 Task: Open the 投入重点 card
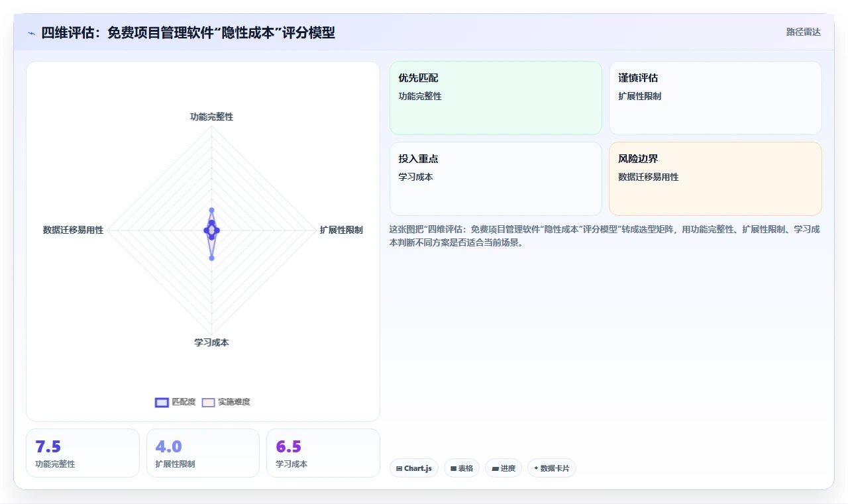point(496,179)
